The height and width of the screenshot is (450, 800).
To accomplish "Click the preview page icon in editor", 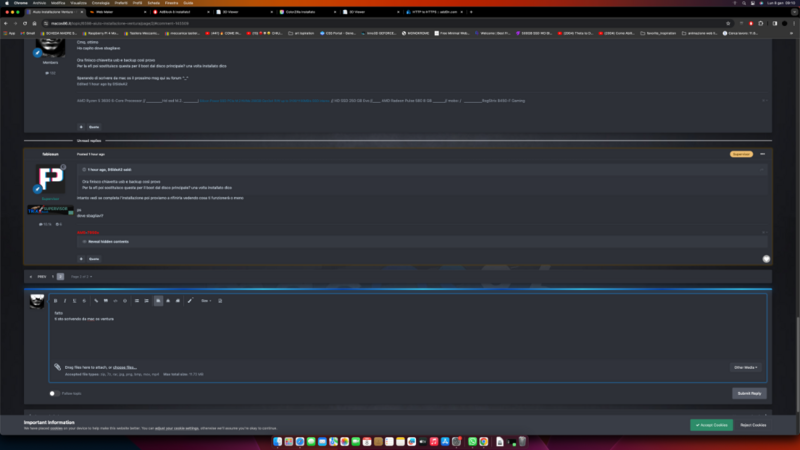I will (x=220, y=301).
